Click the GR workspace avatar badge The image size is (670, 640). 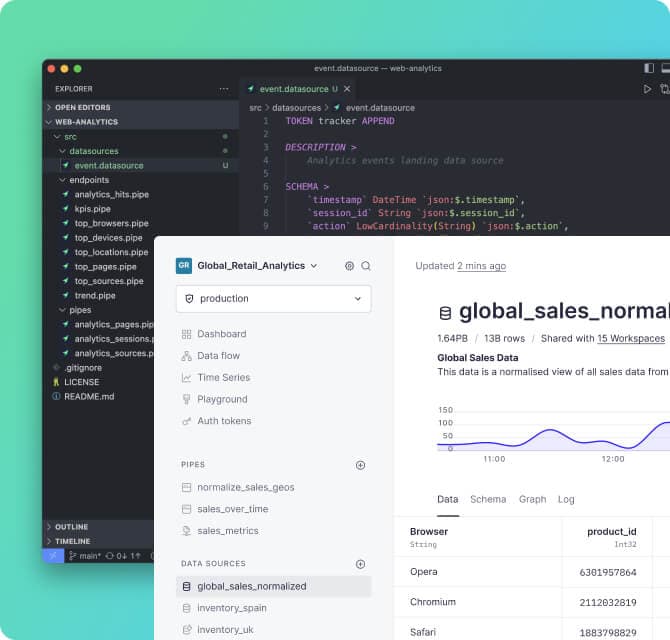click(x=184, y=265)
